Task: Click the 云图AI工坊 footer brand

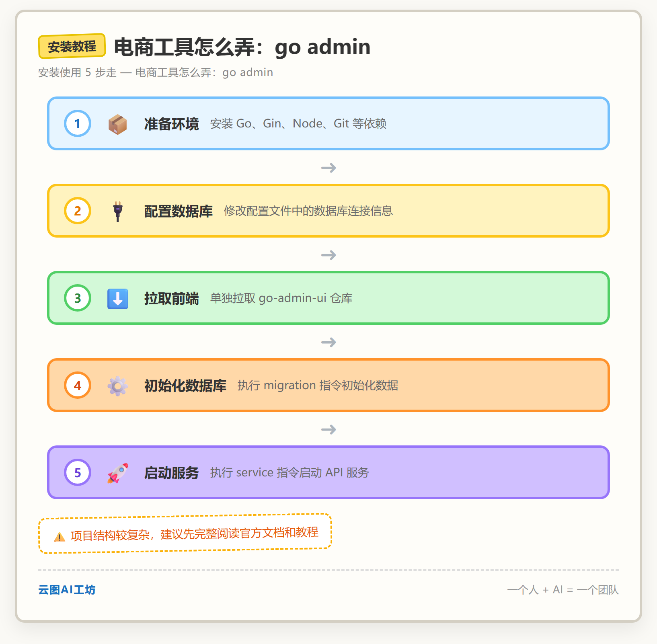Action: pos(67,590)
